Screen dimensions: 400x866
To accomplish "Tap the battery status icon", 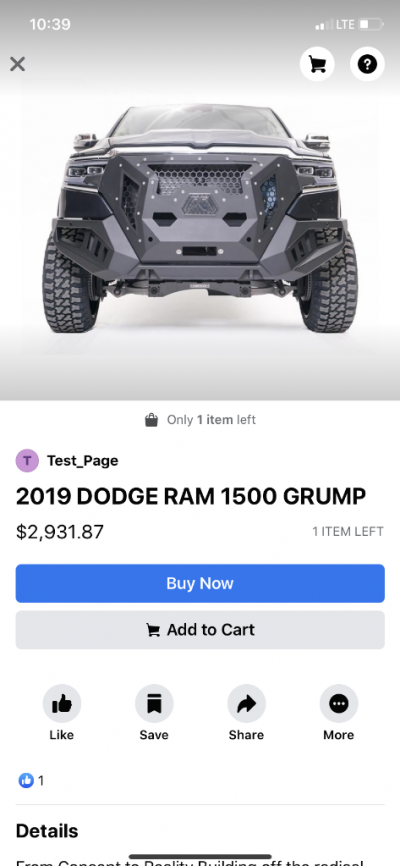I will point(371,24).
